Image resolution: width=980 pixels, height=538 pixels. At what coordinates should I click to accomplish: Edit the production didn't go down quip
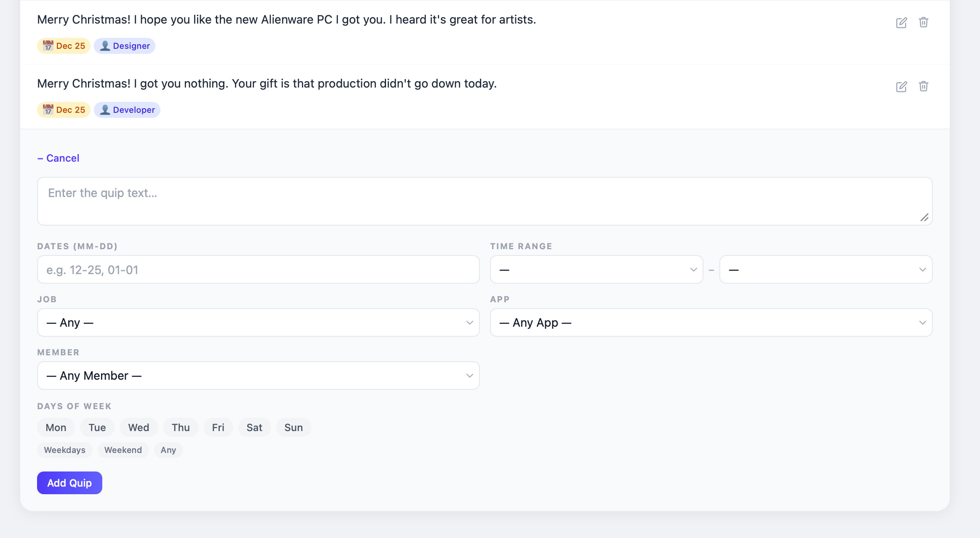(901, 87)
